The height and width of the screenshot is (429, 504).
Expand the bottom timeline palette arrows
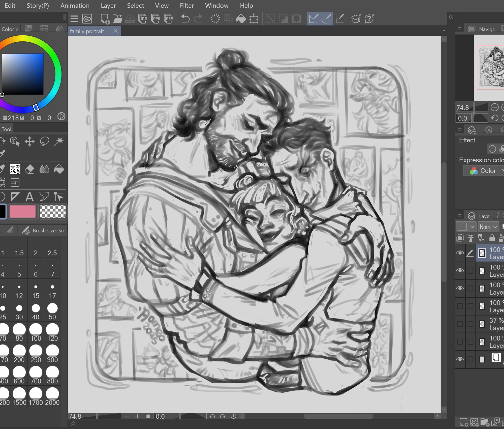point(73,424)
